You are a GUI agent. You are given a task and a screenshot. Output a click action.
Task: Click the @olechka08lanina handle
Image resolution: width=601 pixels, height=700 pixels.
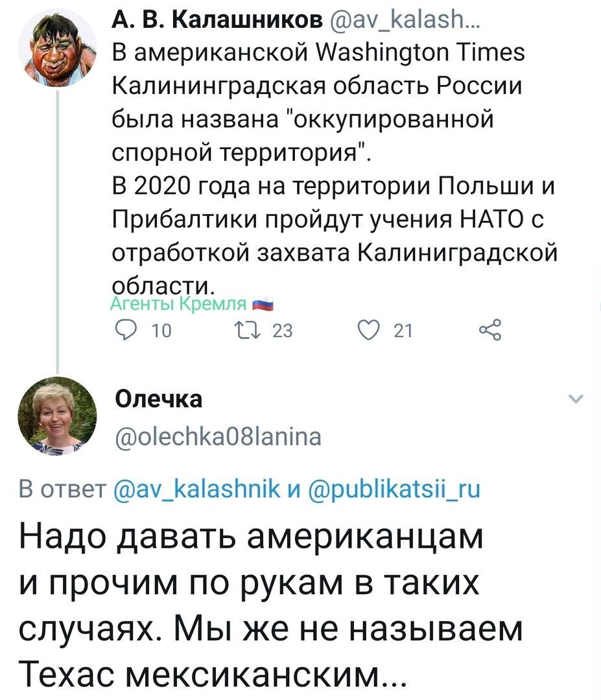[218, 437]
